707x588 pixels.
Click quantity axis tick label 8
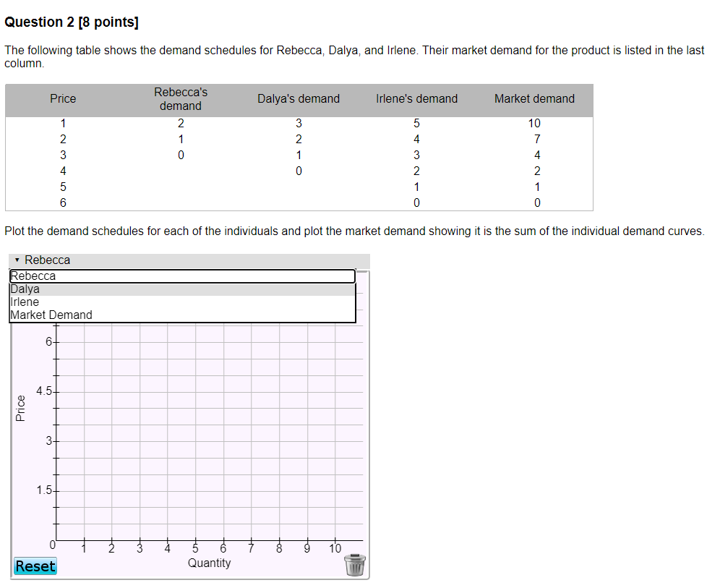coord(279,548)
